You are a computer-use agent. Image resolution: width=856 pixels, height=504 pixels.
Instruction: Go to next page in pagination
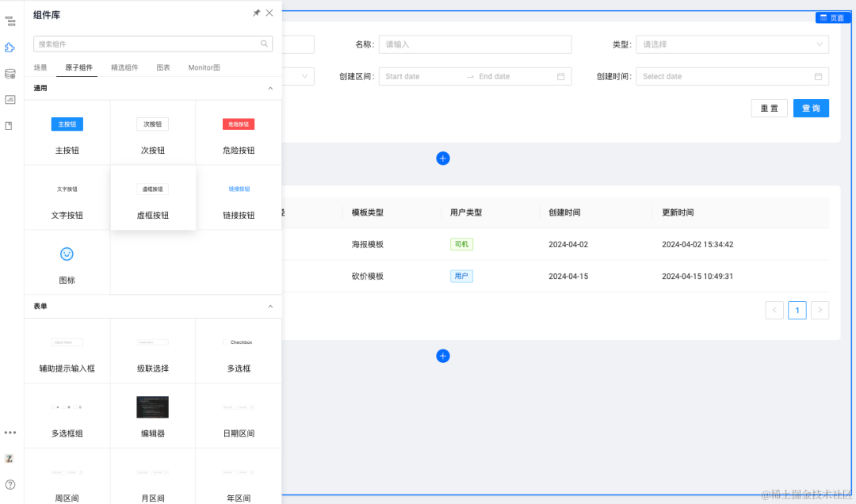pos(820,310)
